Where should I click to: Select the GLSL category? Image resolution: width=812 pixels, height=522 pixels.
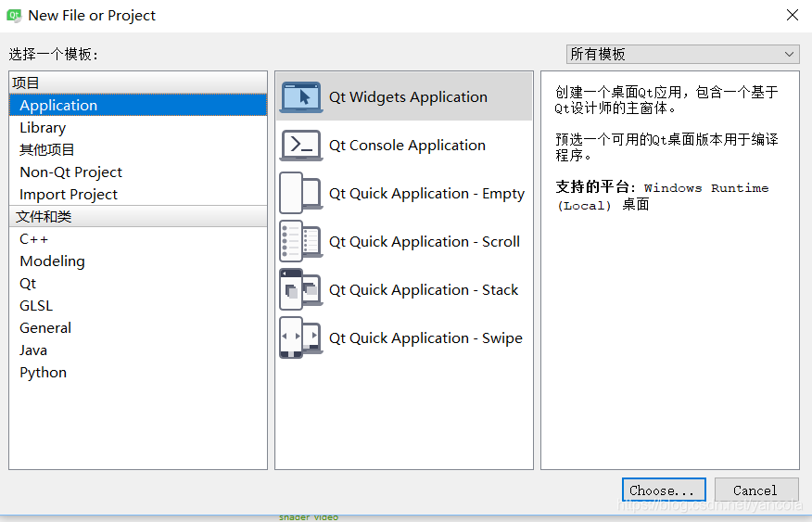click(x=138, y=306)
